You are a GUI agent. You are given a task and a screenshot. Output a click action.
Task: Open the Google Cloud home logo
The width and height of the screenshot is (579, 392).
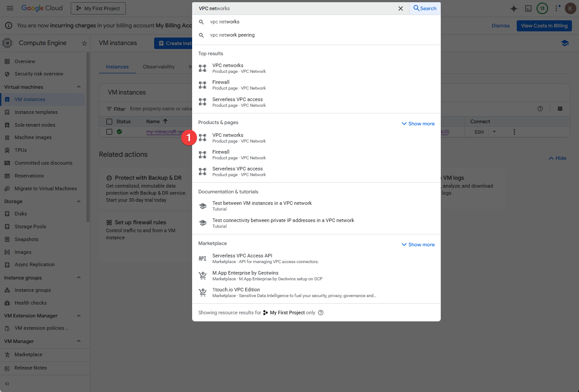[42, 8]
